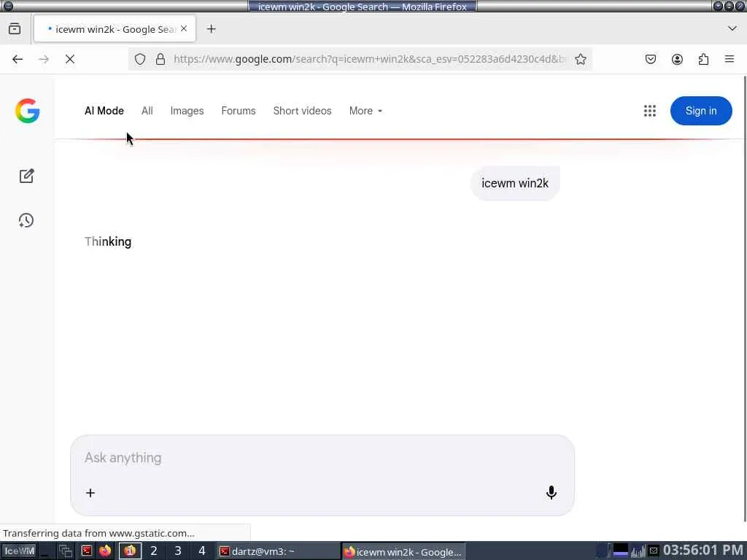
Task: Switch to workspace 3
Action: pyautogui.click(x=178, y=551)
